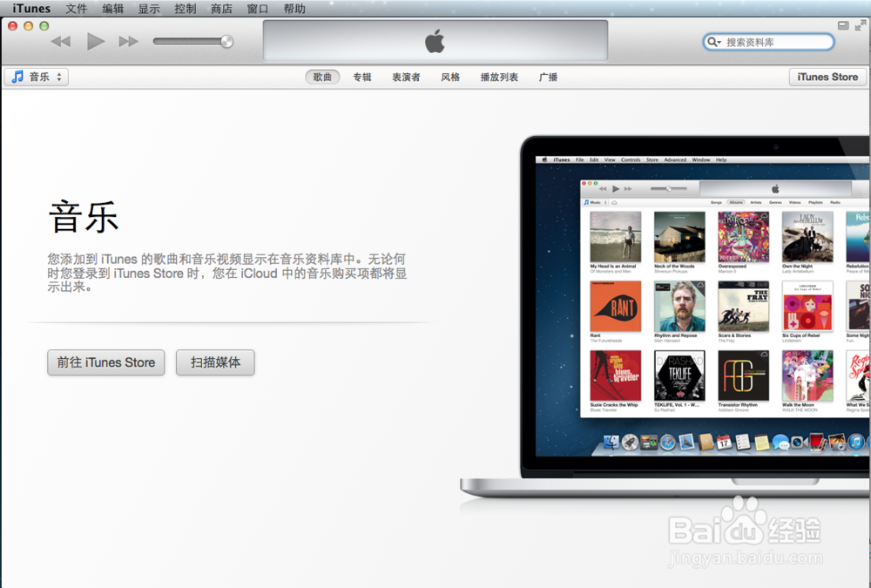This screenshot has width=871, height=588.
Task: Open the 编辑 menu
Action: click(112, 9)
